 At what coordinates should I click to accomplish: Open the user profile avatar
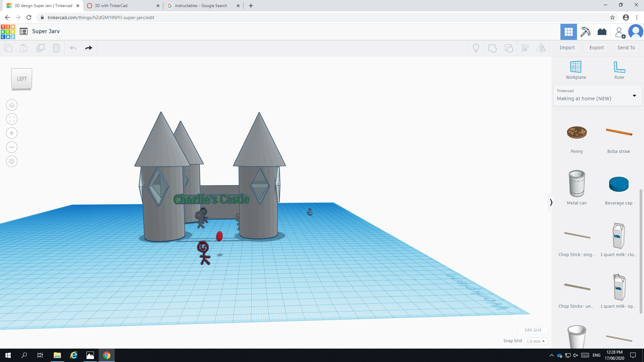click(636, 32)
